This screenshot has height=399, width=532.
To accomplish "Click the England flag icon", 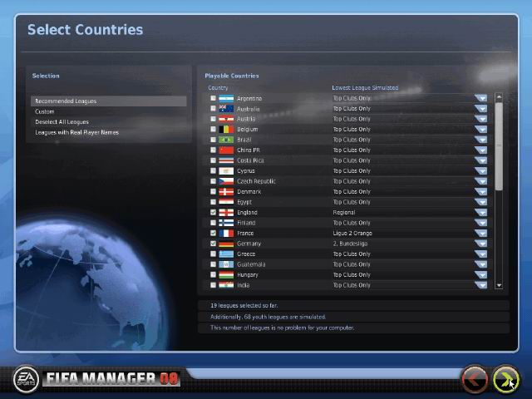I will (226, 213).
